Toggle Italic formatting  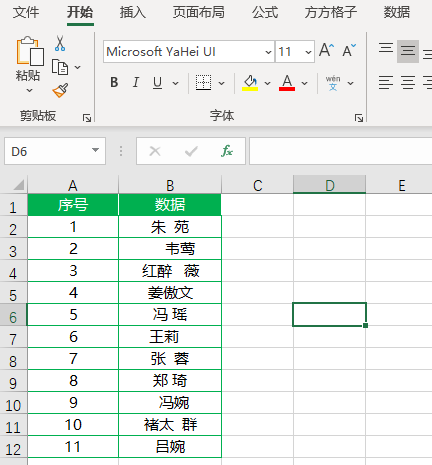(136, 82)
